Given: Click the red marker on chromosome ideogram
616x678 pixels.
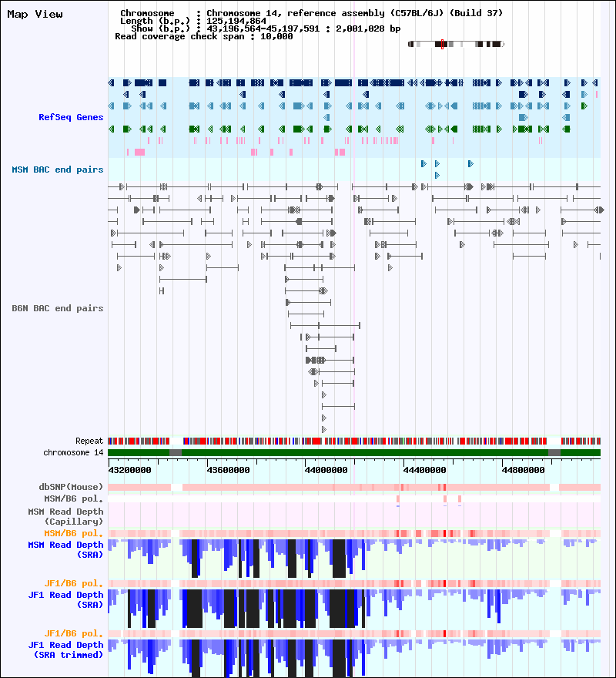Looking at the screenshot, I should 442,44.
